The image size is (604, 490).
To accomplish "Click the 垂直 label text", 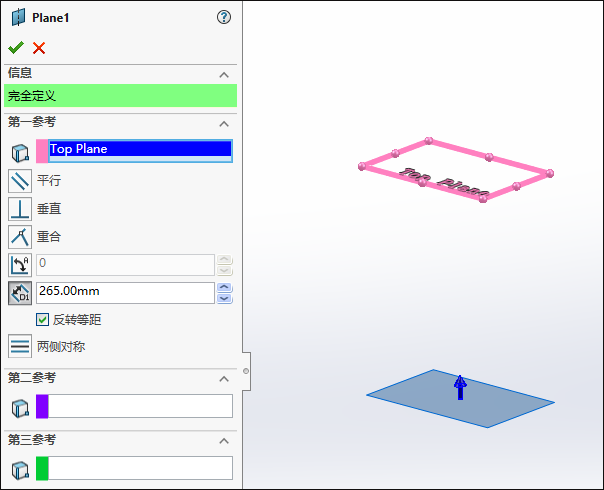I will coord(49,209).
